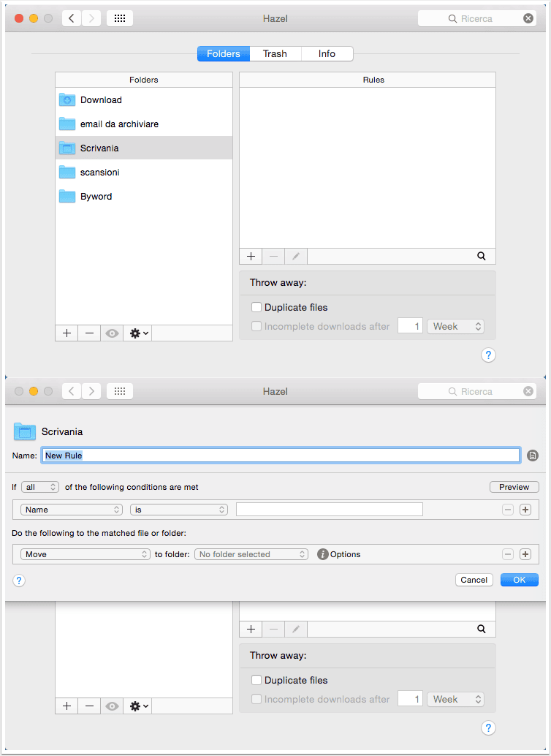Search rules magnifier in bottom window
This screenshot has width=551, height=756.
tap(481, 630)
